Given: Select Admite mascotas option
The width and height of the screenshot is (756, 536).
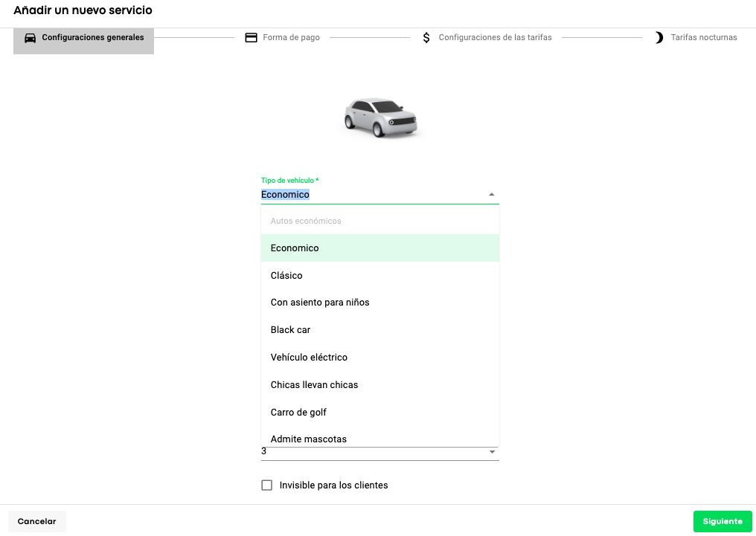Looking at the screenshot, I should [x=380, y=437].
